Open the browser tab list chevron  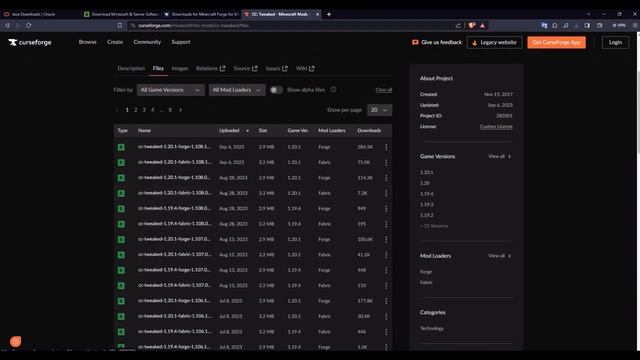tap(589, 14)
